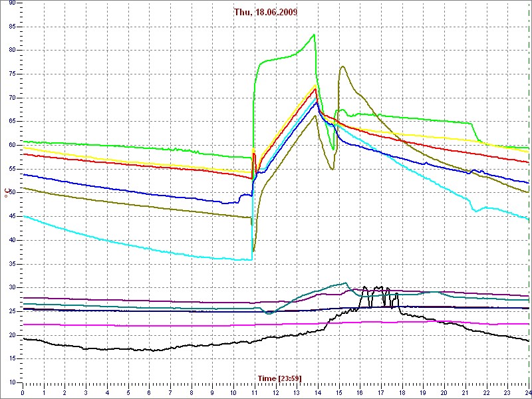Click hour 24 on the time axis

[528, 392]
